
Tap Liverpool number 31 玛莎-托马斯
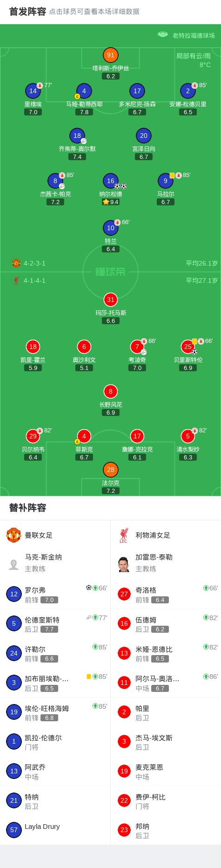pos(110,300)
